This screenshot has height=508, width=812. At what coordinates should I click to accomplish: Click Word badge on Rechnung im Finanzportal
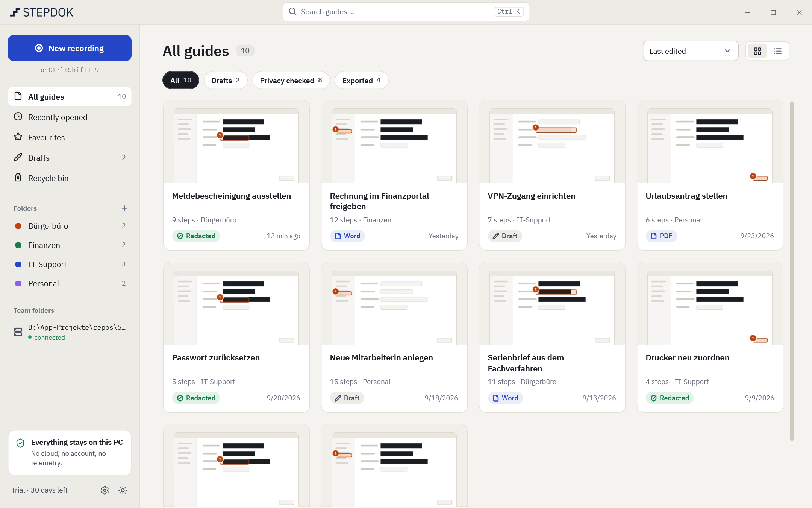click(x=347, y=236)
